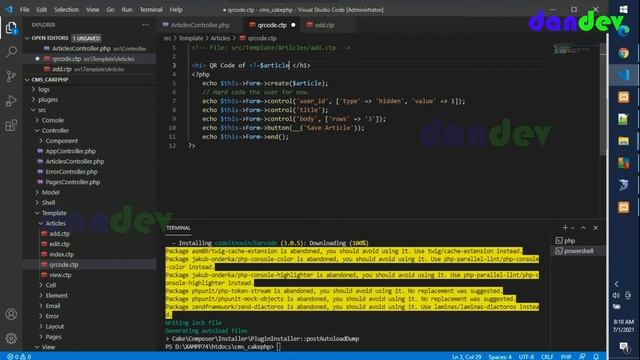Open Chrome from the Windows taskbar
The height and width of the screenshot is (360, 640).
[623, 53]
